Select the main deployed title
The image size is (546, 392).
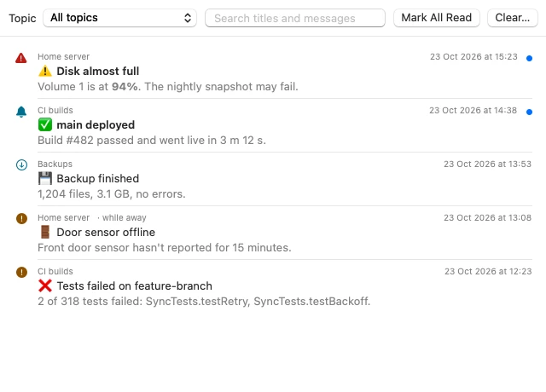[96, 125]
